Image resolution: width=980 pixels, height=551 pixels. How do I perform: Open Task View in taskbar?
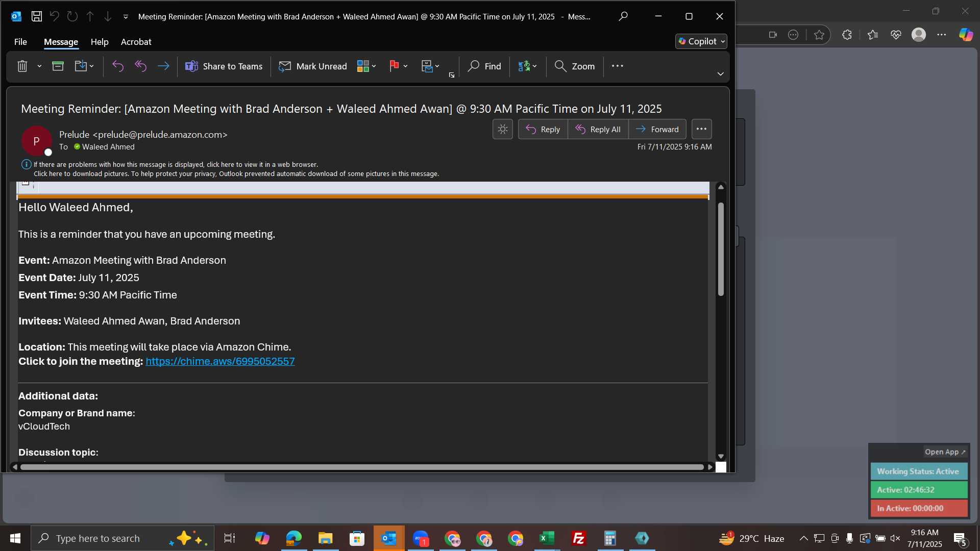pyautogui.click(x=230, y=538)
